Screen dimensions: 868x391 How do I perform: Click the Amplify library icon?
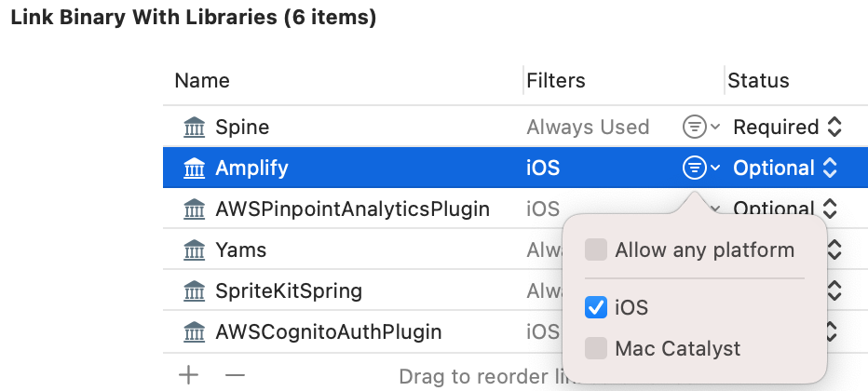tap(194, 169)
